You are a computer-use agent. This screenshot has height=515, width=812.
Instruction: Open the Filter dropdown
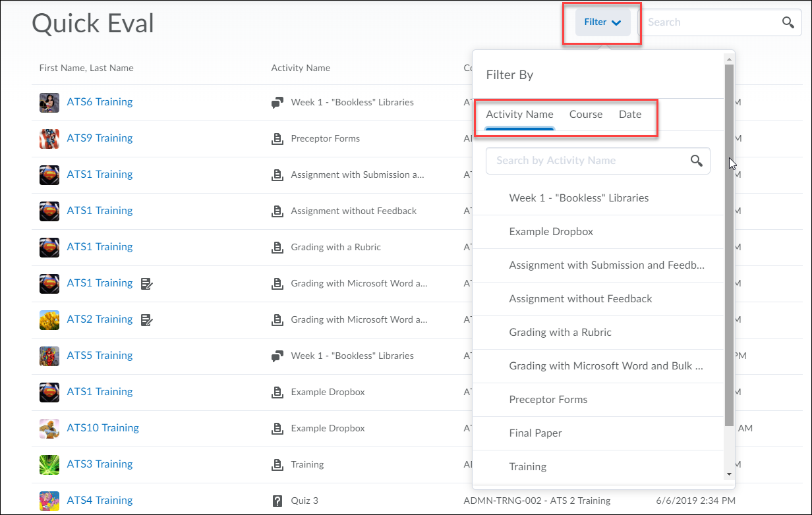pyautogui.click(x=601, y=21)
